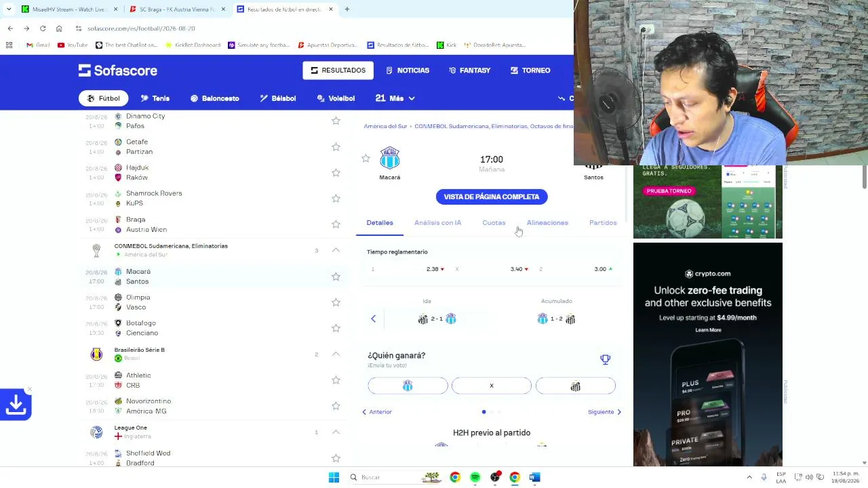The width and height of the screenshot is (868, 488).
Task: Click VISTA DE PÁGINA COMPLETA button
Action: tap(492, 197)
